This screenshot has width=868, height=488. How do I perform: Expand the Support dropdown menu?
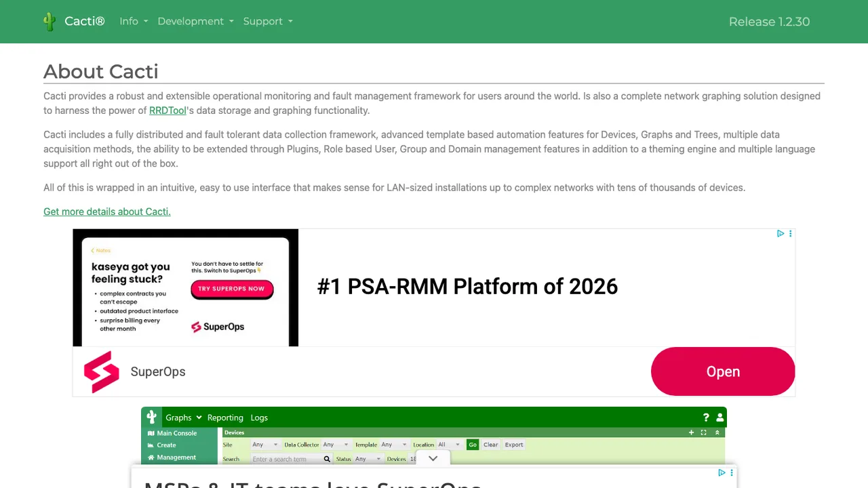[268, 22]
